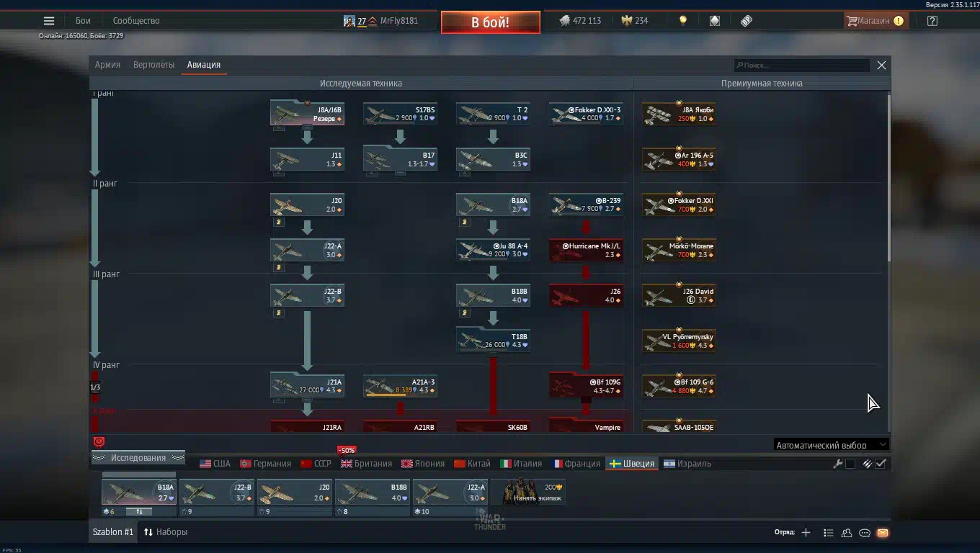The height and width of the screenshot is (553, 980).
Task: Select the Британия nation tab
Action: 367,464
